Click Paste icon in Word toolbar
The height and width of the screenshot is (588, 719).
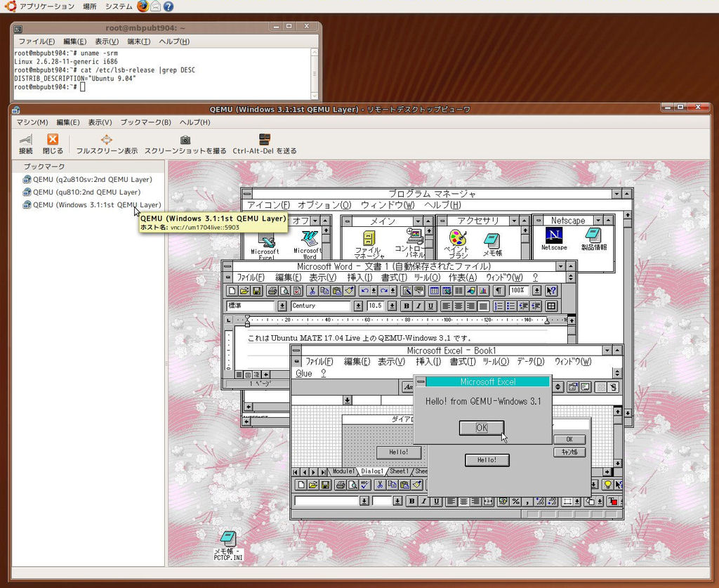337,290
